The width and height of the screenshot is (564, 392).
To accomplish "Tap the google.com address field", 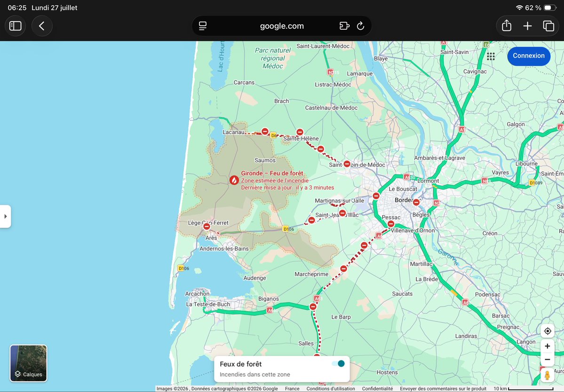I will coord(282,26).
